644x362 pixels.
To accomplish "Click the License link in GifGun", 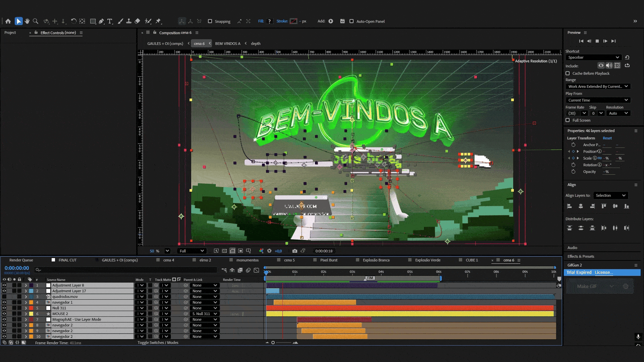I will point(603,273).
